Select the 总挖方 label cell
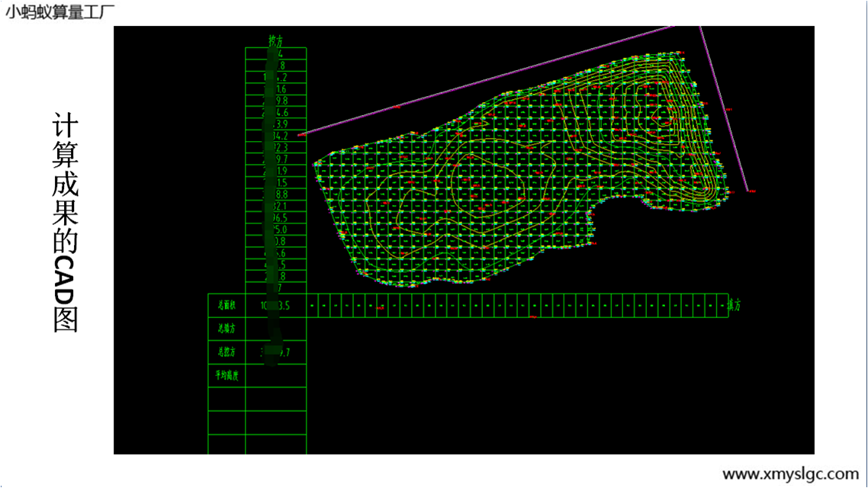 (x=227, y=352)
